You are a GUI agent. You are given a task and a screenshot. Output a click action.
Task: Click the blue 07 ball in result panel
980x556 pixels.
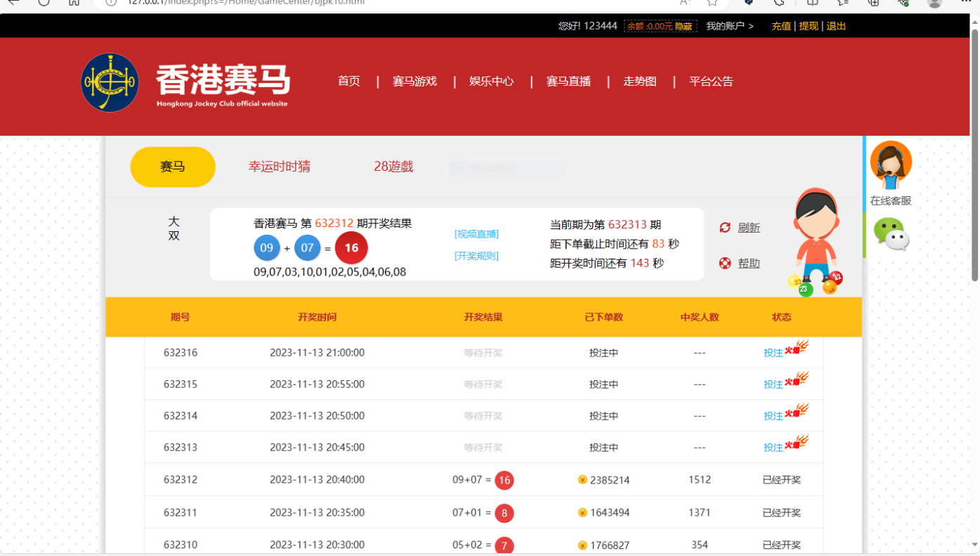(x=308, y=248)
